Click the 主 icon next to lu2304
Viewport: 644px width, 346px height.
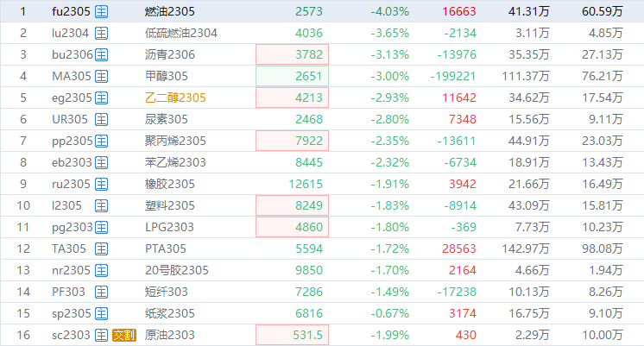click(x=102, y=34)
